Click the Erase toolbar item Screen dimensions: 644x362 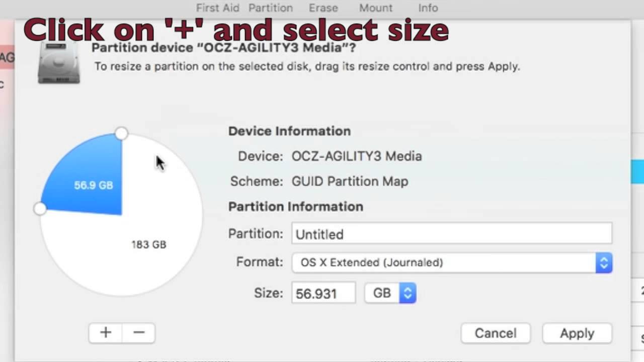(x=323, y=8)
